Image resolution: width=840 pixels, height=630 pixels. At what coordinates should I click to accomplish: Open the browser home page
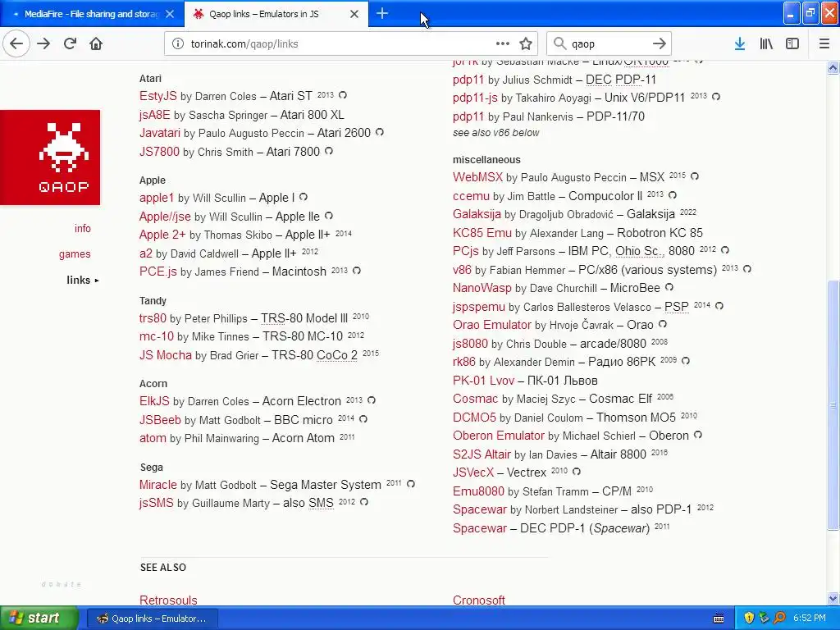click(x=96, y=44)
